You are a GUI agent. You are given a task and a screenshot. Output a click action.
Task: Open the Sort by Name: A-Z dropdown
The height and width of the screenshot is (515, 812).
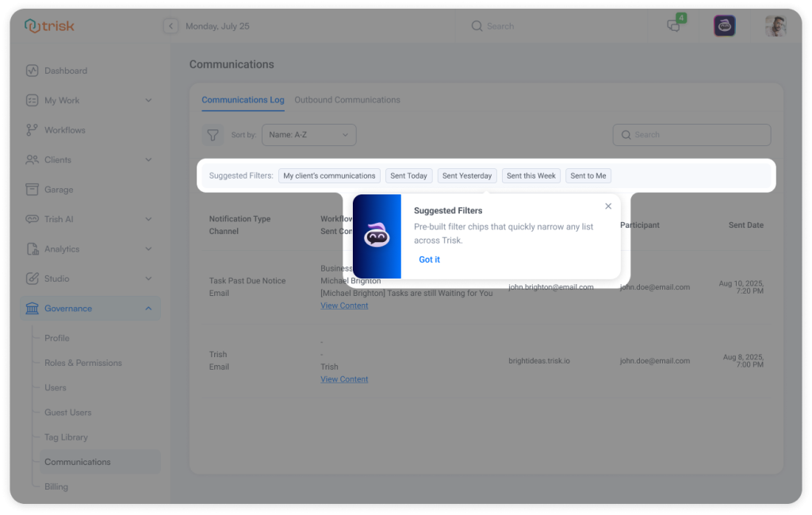click(x=309, y=135)
